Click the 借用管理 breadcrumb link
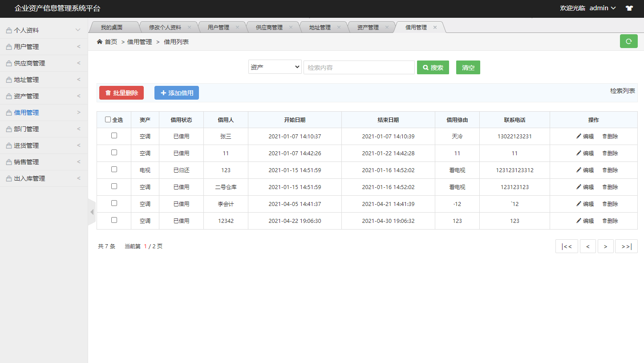Viewport: 644px width, 363px height. pyautogui.click(x=139, y=41)
